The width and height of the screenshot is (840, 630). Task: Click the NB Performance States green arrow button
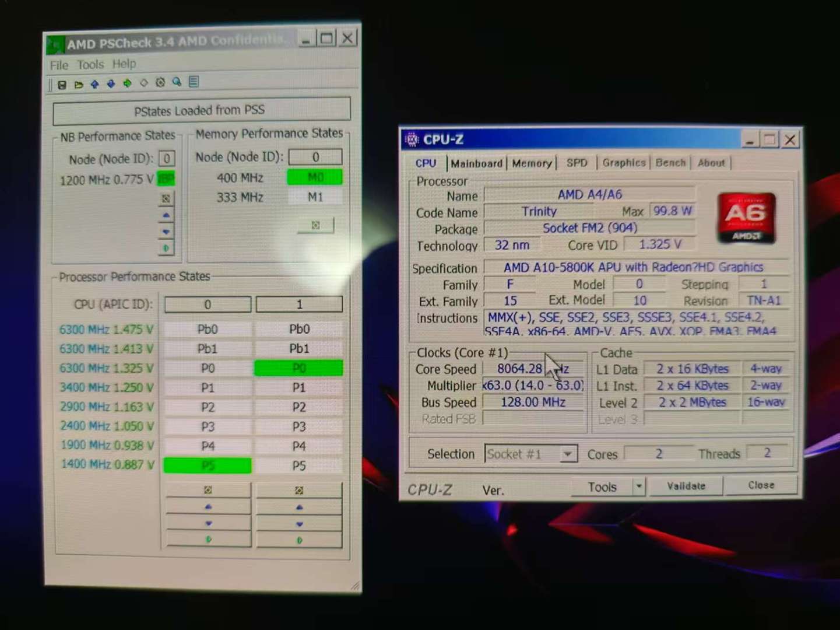point(166,249)
